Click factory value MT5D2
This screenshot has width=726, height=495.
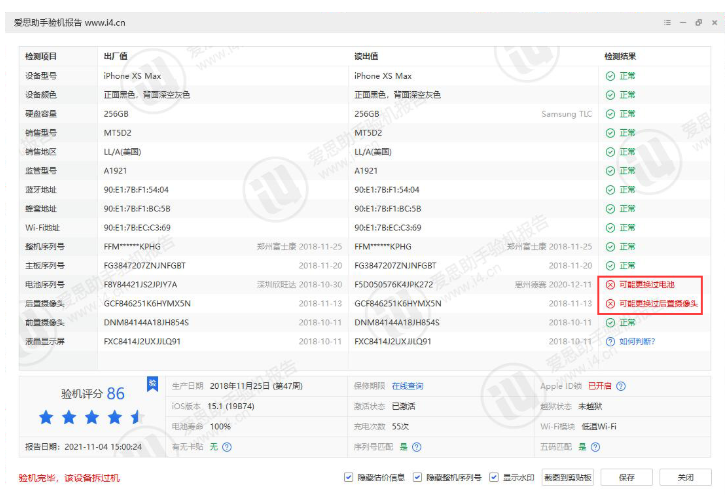(118, 133)
